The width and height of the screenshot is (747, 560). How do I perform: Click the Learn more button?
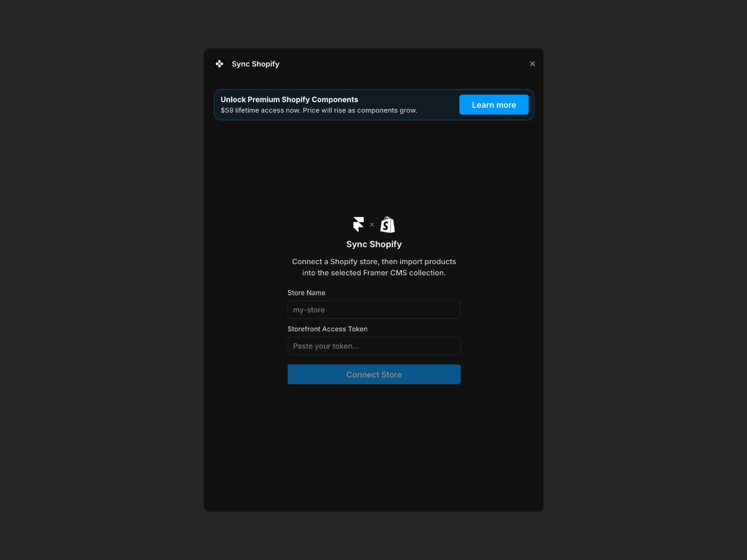(494, 105)
